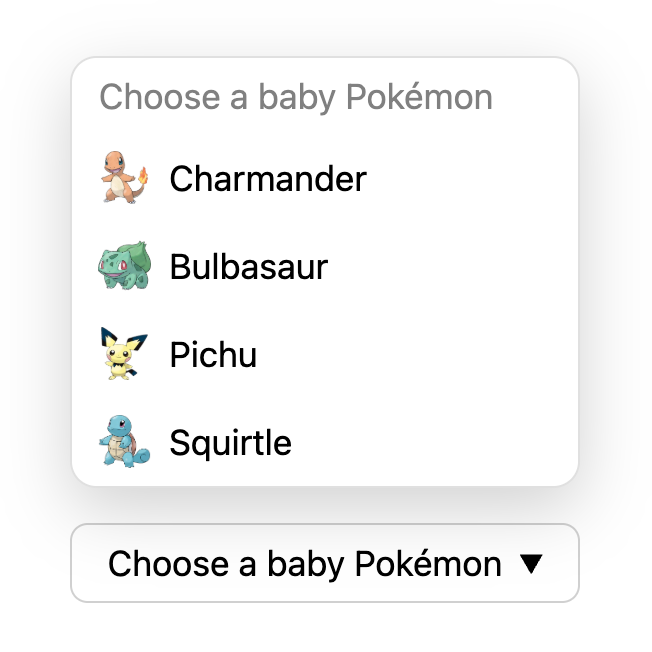Click blank space right of Bulbasaur label
Image resolution: width=652 pixels, height=652 pixels.
450,267
